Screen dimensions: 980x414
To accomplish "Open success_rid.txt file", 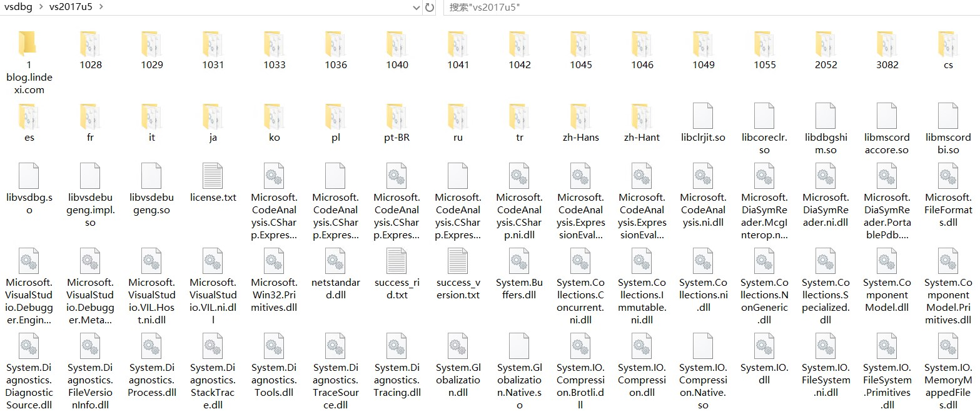I will pos(397,274).
